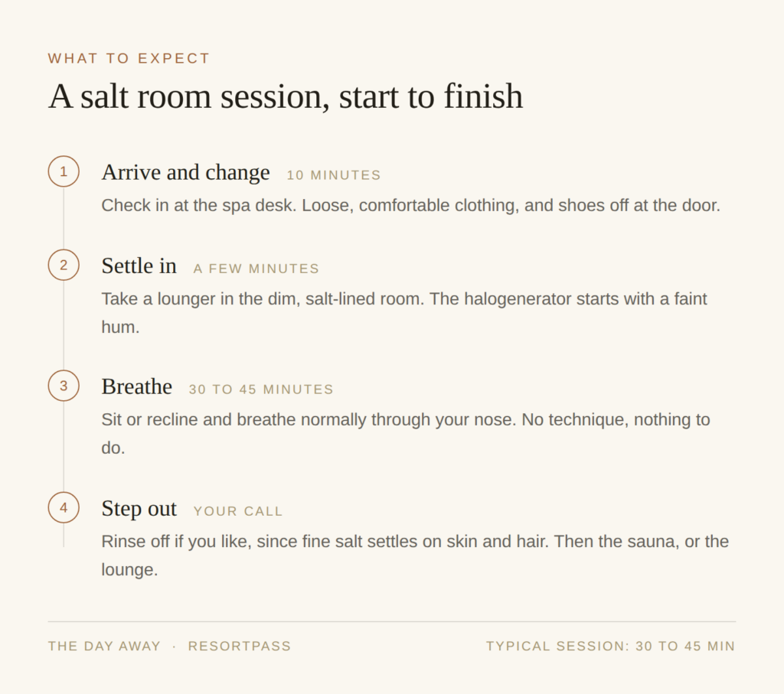Click the step 4 circle marker

click(x=64, y=507)
